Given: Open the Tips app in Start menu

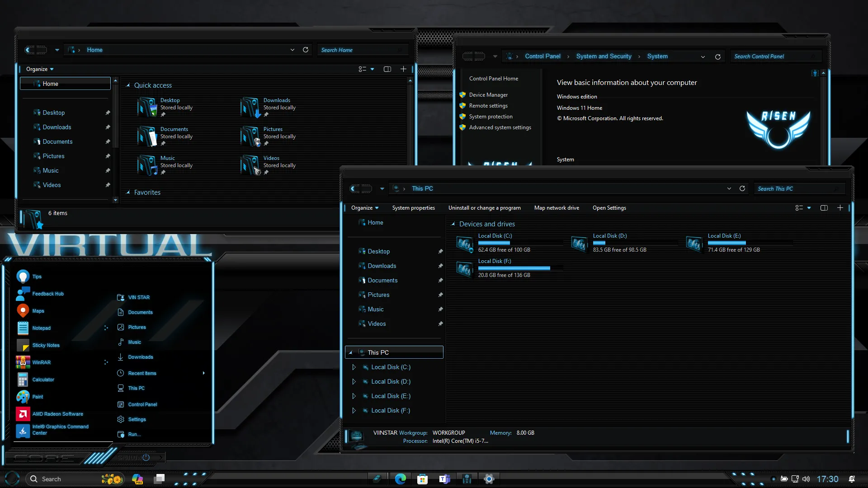Looking at the screenshot, I should pyautogui.click(x=23, y=277).
